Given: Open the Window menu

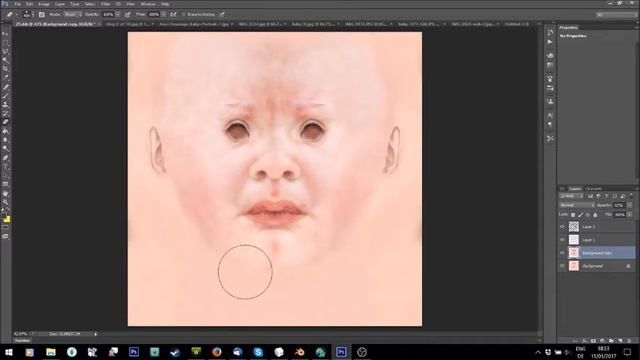Looking at the screenshot, I should point(148,4).
